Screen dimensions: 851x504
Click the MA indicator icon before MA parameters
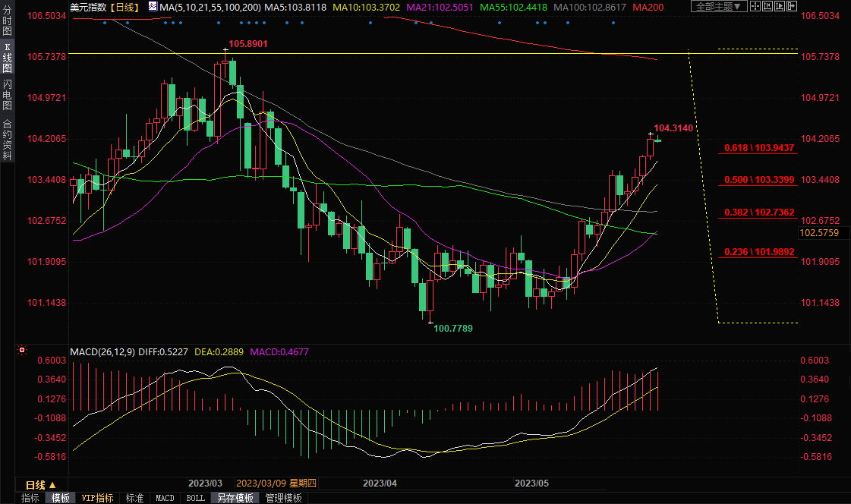(x=153, y=7)
